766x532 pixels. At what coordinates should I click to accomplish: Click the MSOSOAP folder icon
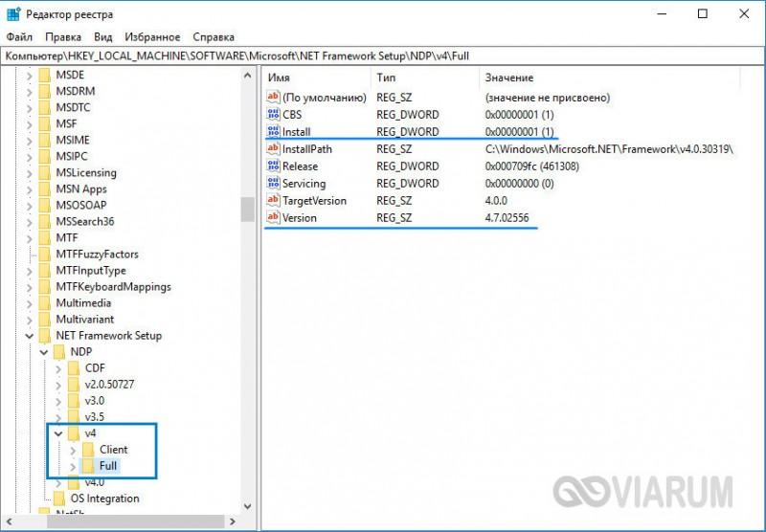44,205
